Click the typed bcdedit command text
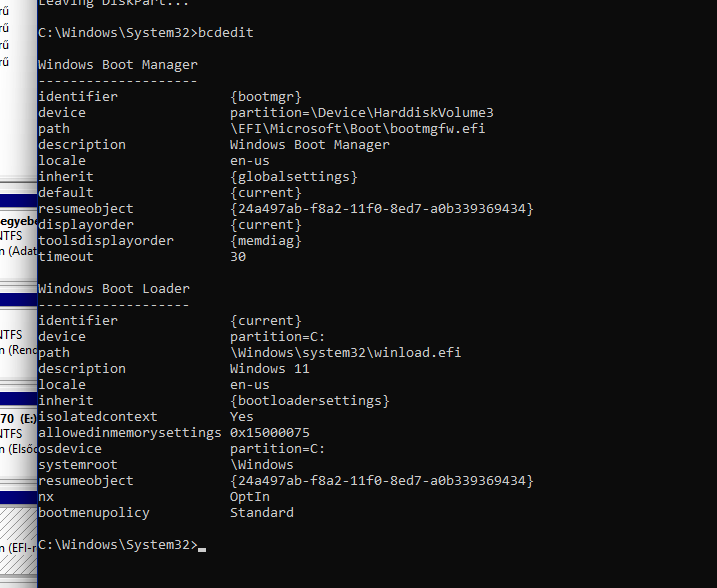717x588 pixels. pos(226,33)
